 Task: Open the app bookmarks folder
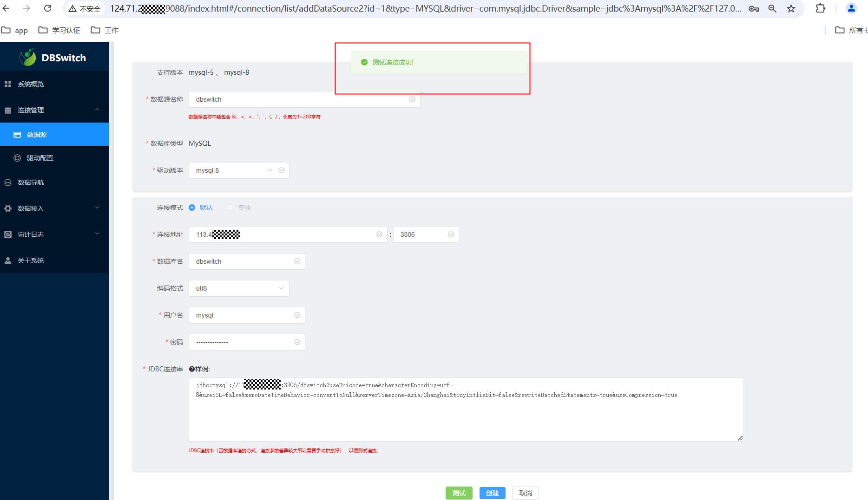click(14, 30)
